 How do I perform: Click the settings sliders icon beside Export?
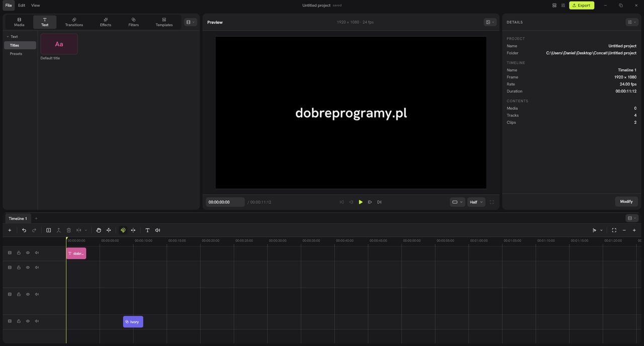(563, 6)
